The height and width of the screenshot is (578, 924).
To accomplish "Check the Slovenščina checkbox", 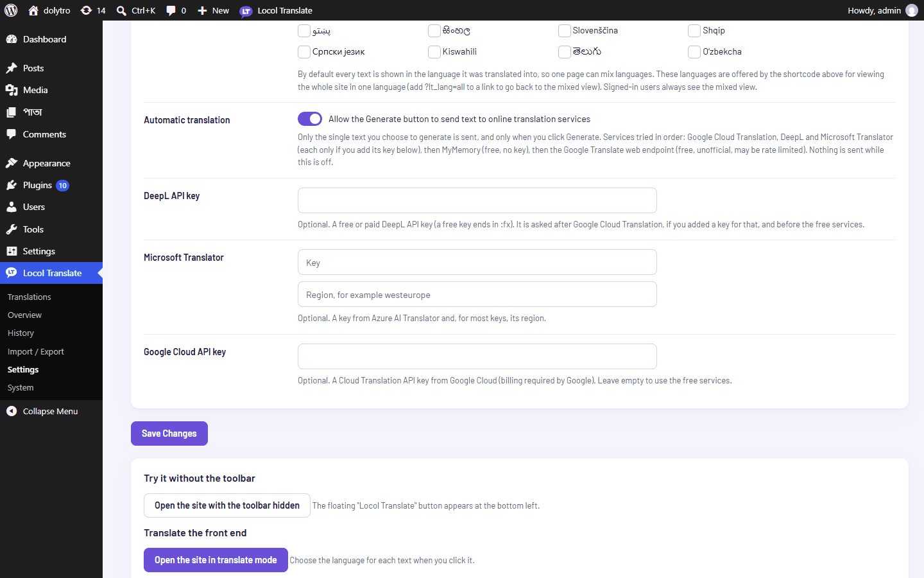I will pos(565,31).
